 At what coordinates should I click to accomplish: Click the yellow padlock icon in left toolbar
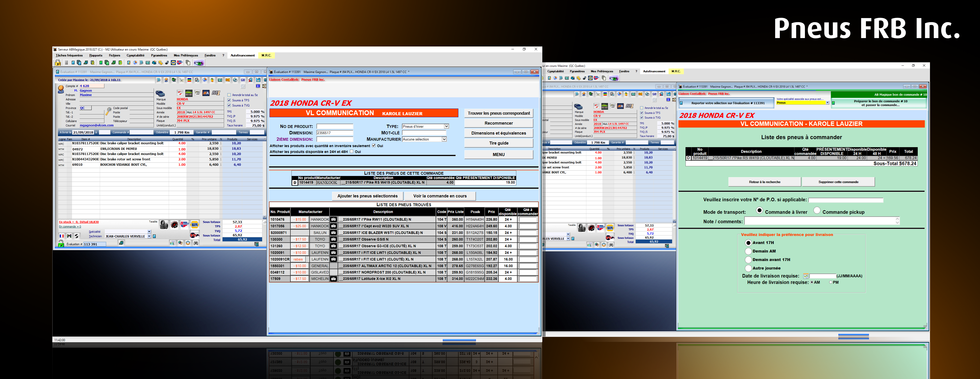57,63
